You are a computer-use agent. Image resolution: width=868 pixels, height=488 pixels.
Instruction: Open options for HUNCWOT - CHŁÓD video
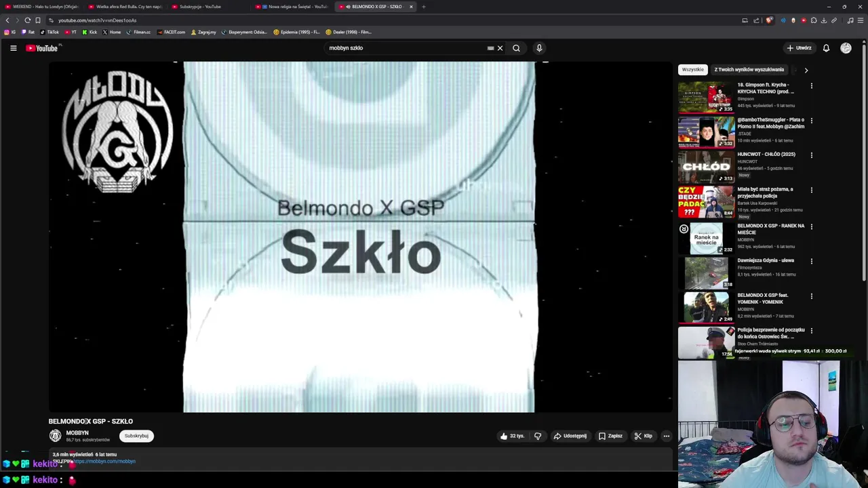tap(811, 155)
